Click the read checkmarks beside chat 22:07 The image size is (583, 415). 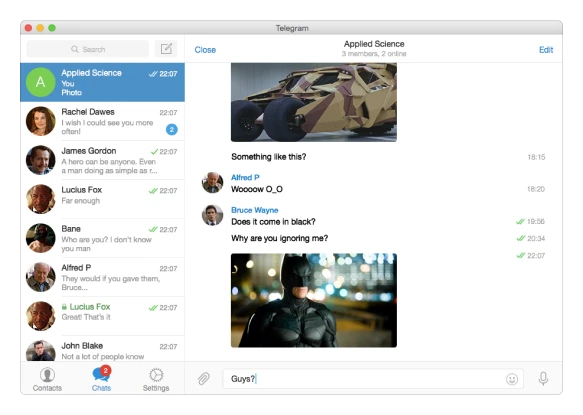[521, 255]
